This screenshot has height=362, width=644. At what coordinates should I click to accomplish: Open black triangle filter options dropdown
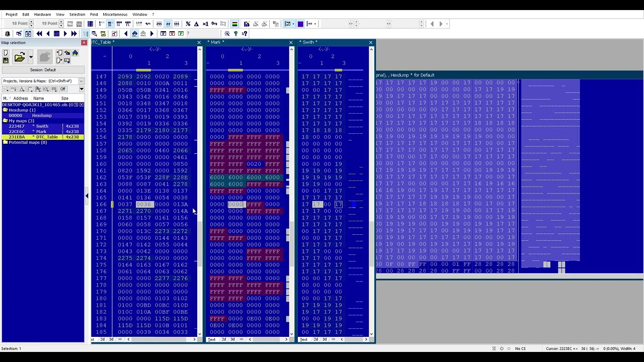click(82, 89)
